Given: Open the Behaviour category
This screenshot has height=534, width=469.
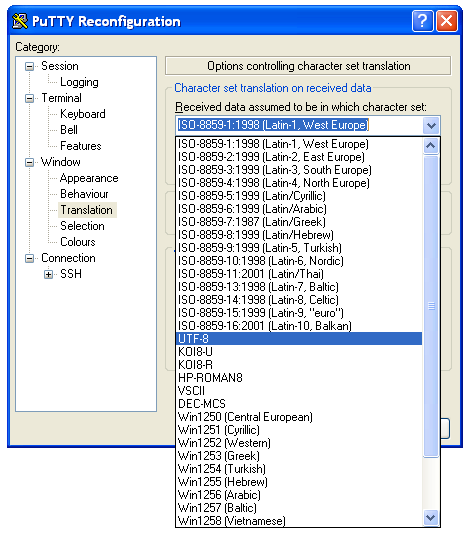Looking at the screenshot, I should click(x=84, y=194).
